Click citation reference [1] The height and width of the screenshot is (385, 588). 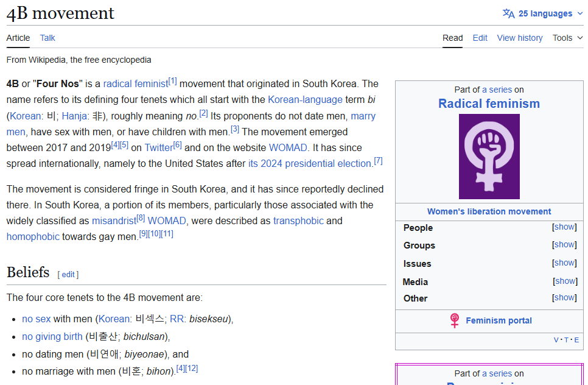tap(172, 81)
